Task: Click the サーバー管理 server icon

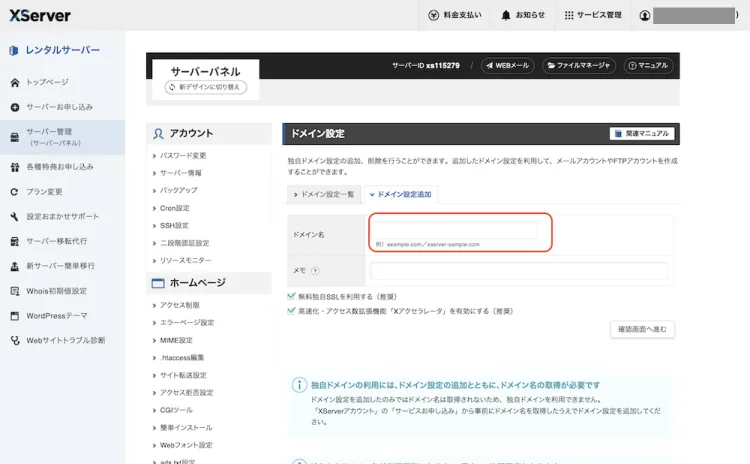Action: tap(15, 137)
